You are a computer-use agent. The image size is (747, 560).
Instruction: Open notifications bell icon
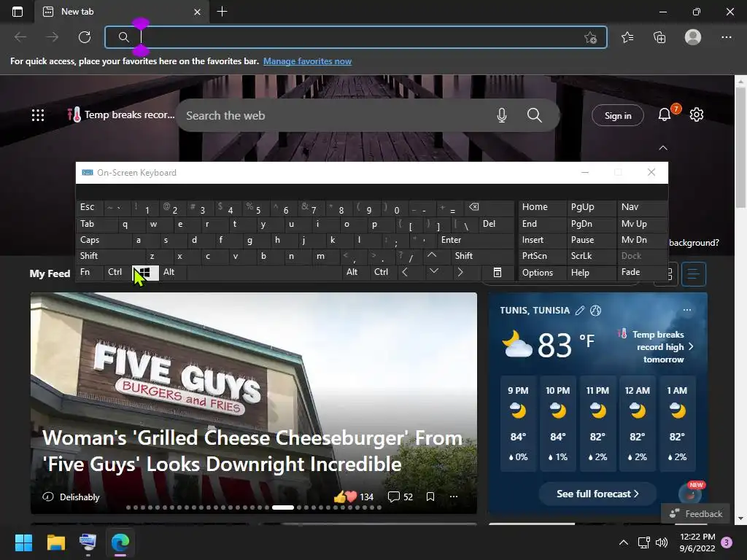665,114
